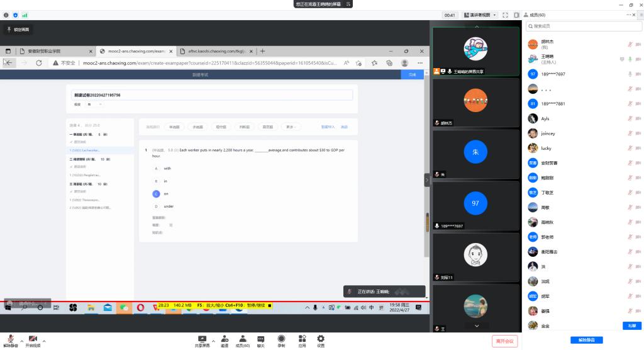The width and height of the screenshot is (644, 350).
Task: Open the 邀请 invite icon
Action: click(x=225, y=339)
